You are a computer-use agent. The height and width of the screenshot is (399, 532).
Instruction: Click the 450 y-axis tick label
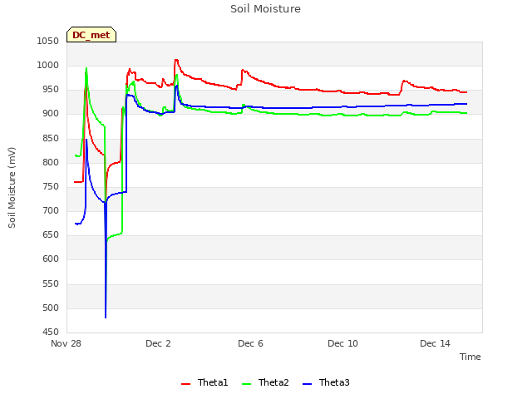coord(51,332)
